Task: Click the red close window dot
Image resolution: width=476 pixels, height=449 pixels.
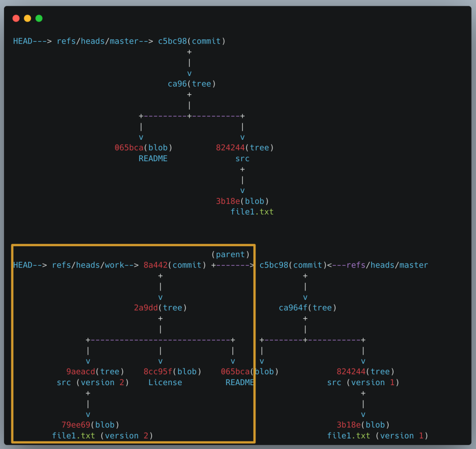Action: click(16, 19)
